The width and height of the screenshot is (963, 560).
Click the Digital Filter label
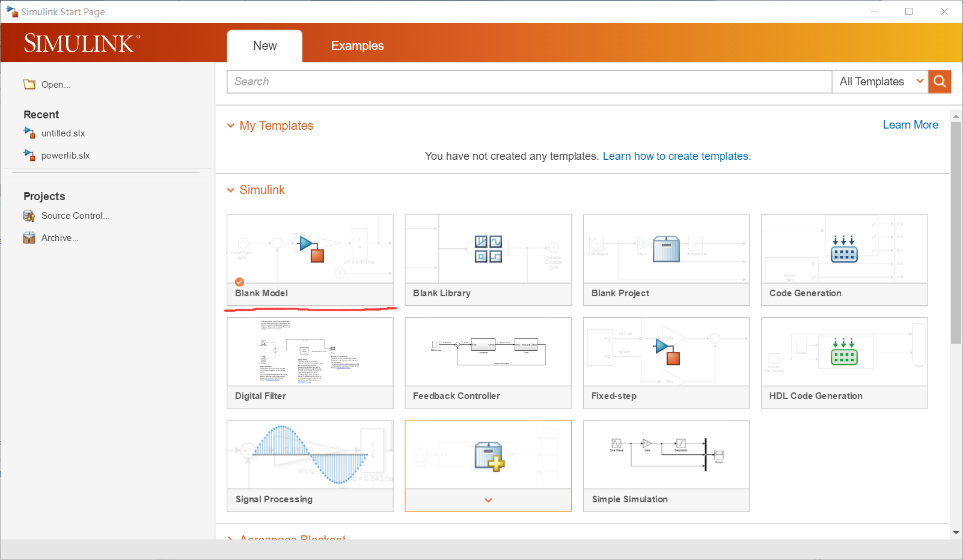coord(260,396)
